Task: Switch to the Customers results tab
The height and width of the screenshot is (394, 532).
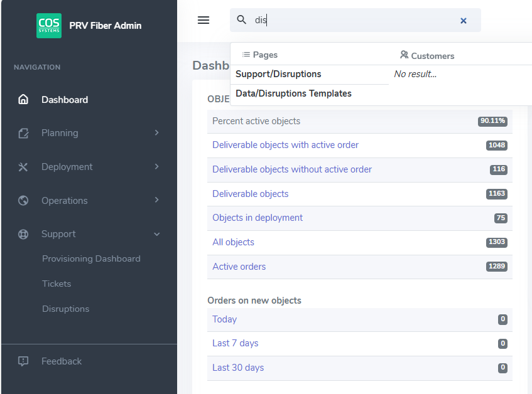Action: [x=427, y=55]
